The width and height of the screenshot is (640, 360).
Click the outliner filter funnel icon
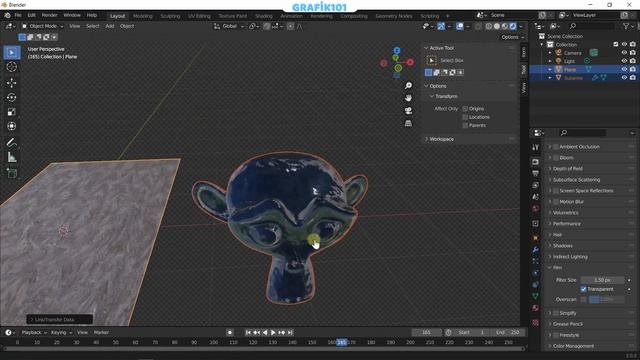(626, 26)
